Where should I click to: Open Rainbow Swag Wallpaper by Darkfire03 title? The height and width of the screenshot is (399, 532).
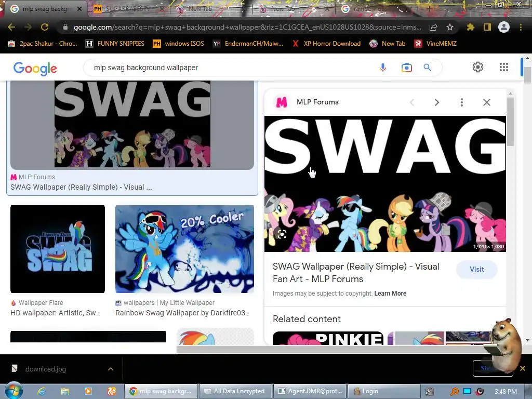click(182, 312)
